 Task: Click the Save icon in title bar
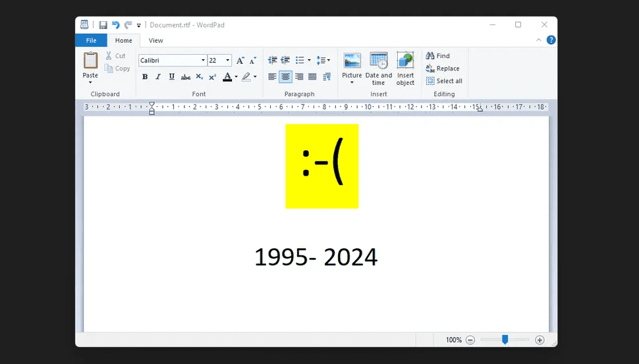coord(103,25)
